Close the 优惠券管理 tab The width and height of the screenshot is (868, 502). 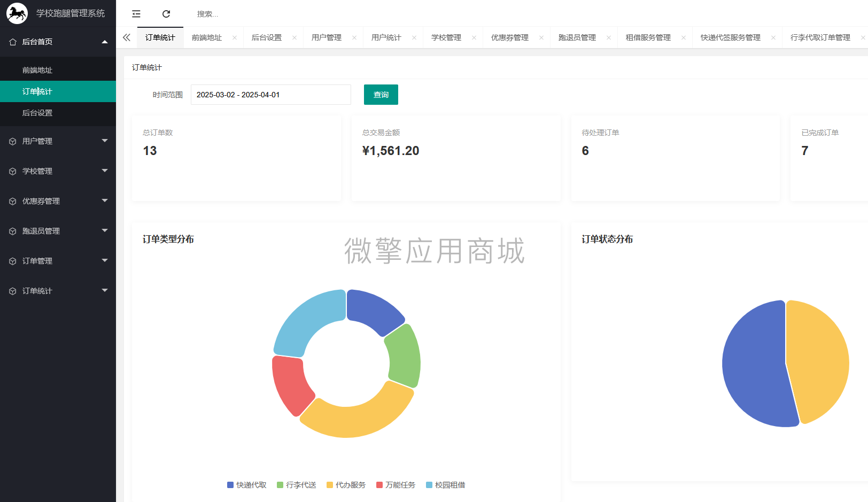[x=541, y=37]
